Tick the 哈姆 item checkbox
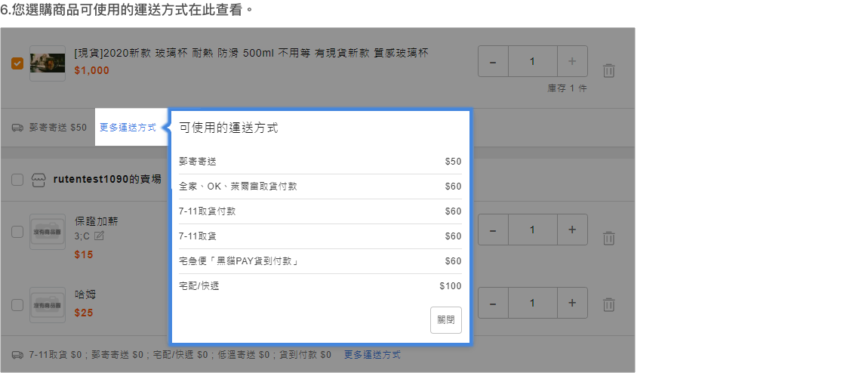The height and width of the screenshot is (373, 868). [x=17, y=305]
